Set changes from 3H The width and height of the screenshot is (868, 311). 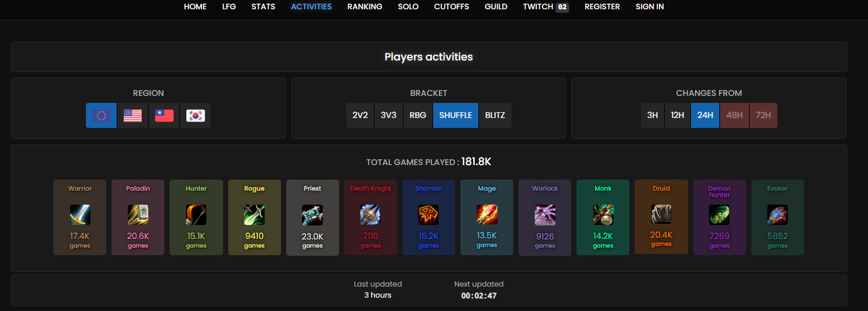(653, 115)
